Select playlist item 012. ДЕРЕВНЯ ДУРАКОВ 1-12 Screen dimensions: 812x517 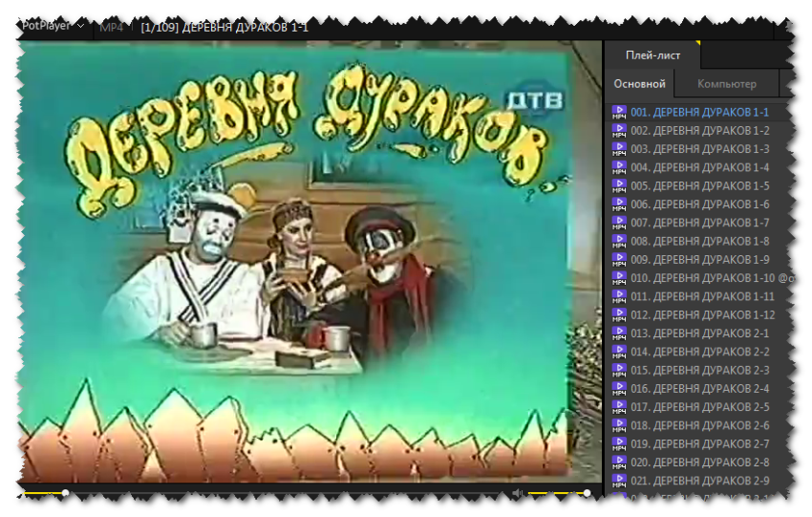699,315
